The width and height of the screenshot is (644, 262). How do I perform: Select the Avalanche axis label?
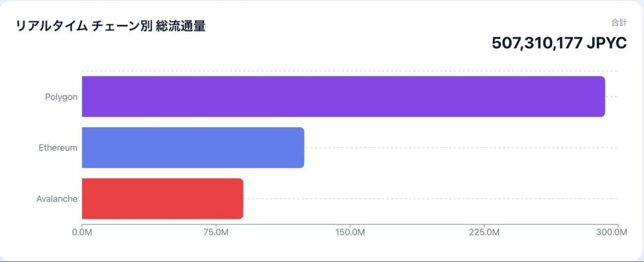(57, 199)
